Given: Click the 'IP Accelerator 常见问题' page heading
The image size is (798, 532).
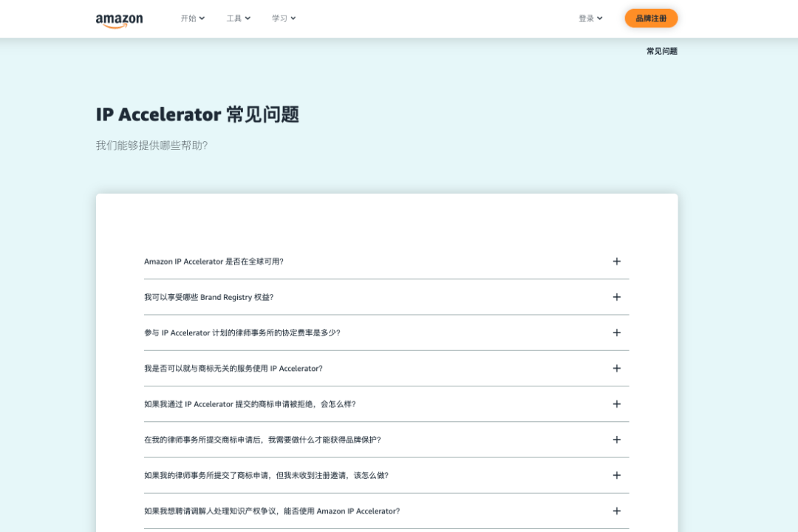Looking at the screenshot, I should 197,115.
